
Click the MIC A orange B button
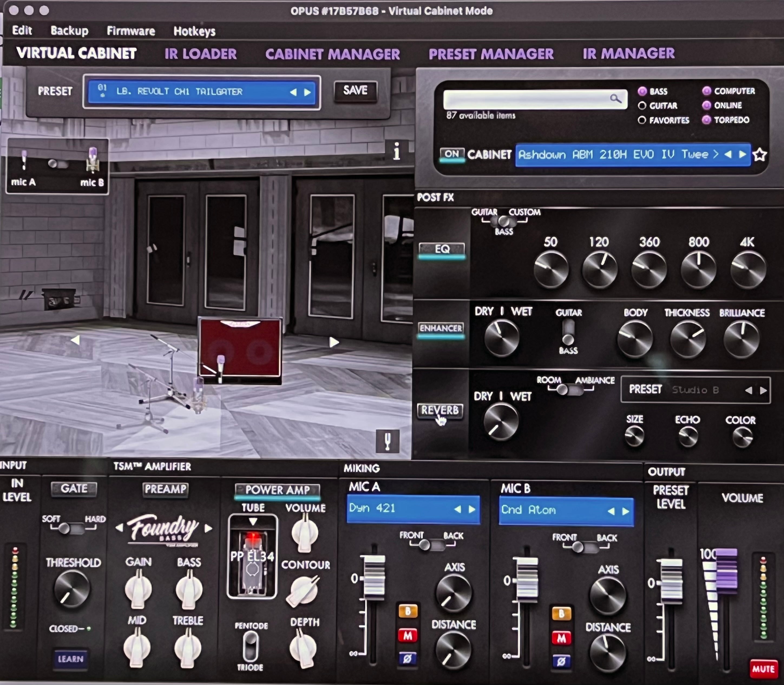(408, 611)
